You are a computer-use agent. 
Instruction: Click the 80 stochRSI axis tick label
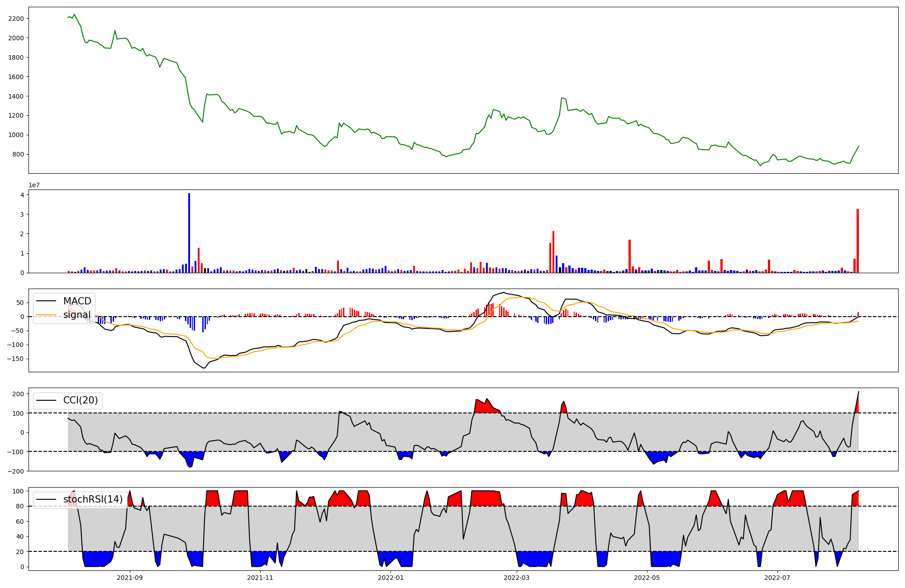[x=20, y=506]
